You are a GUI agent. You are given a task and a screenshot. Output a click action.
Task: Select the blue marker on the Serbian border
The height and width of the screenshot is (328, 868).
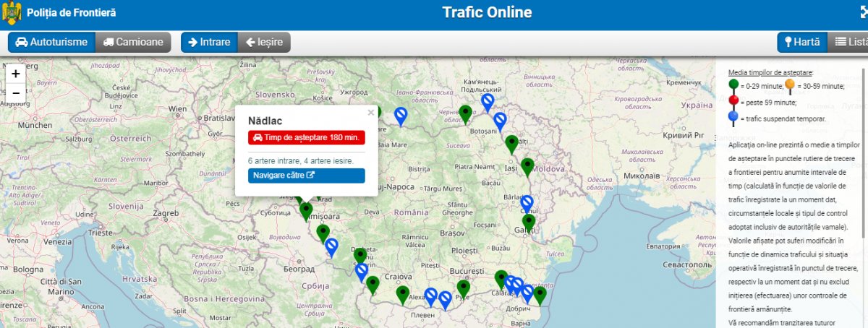(331, 247)
